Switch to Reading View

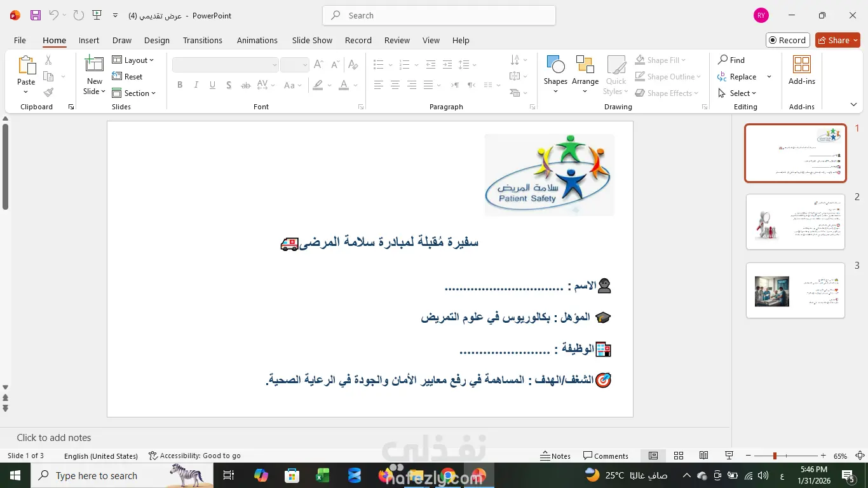click(704, 456)
